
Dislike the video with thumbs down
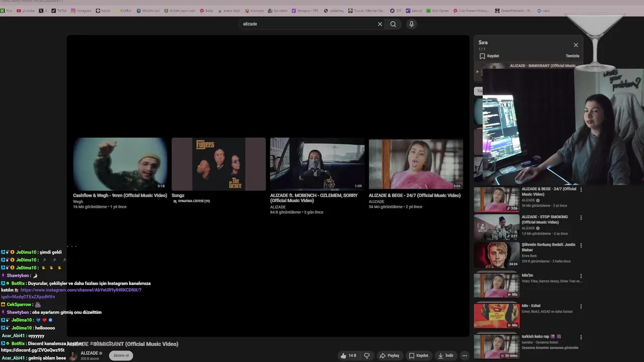pos(367,355)
